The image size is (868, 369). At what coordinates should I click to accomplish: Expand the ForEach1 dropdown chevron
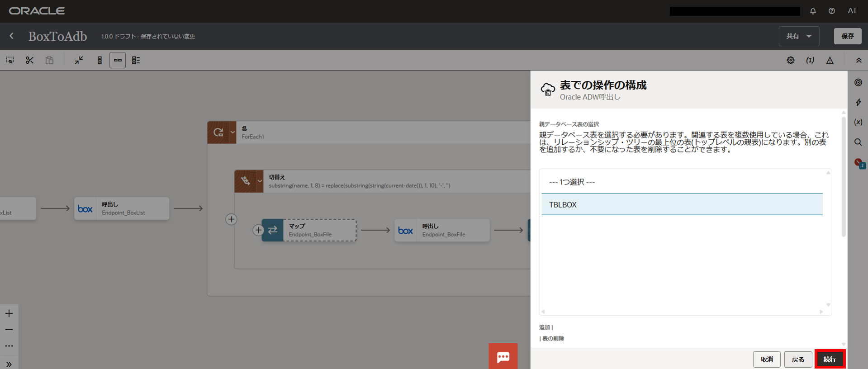232,132
